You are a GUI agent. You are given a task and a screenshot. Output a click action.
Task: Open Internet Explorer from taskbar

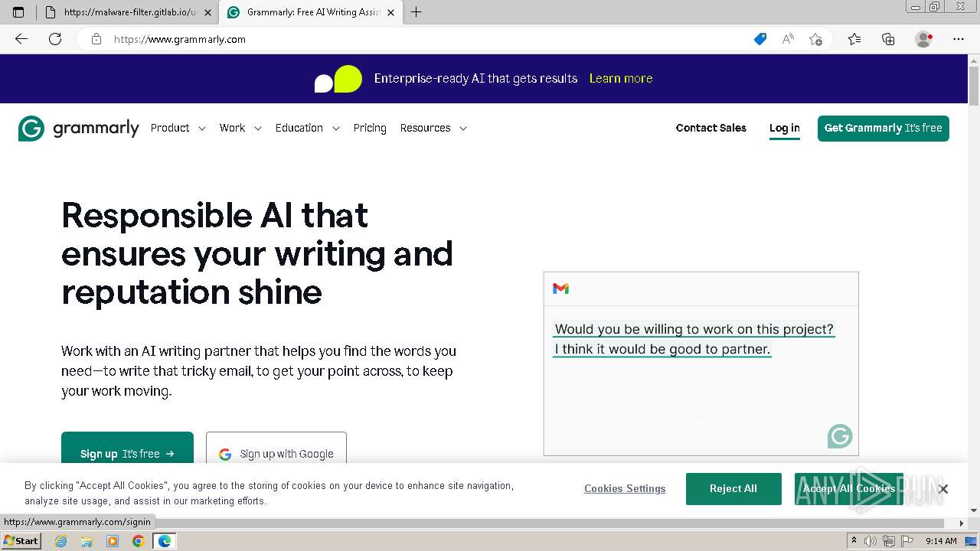61,541
